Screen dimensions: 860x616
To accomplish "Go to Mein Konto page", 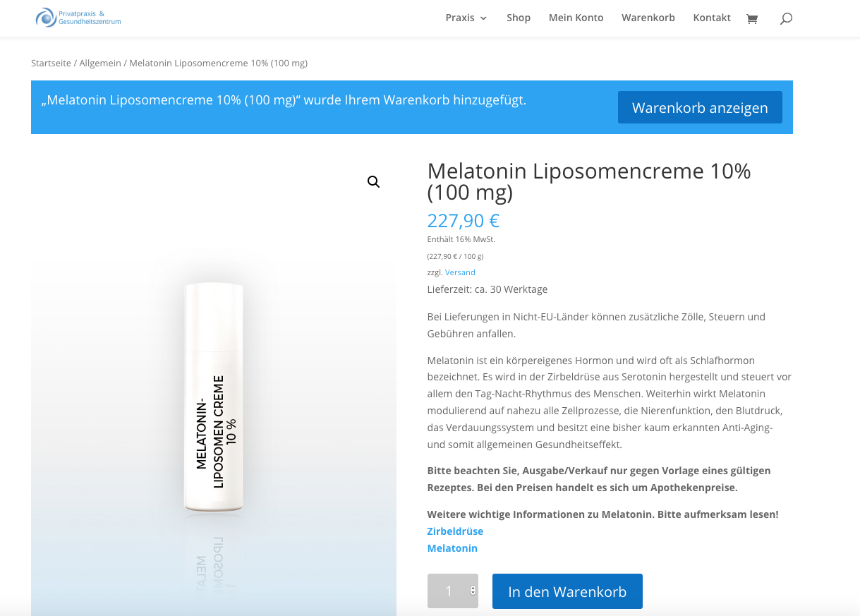I will (x=576, y=18).
